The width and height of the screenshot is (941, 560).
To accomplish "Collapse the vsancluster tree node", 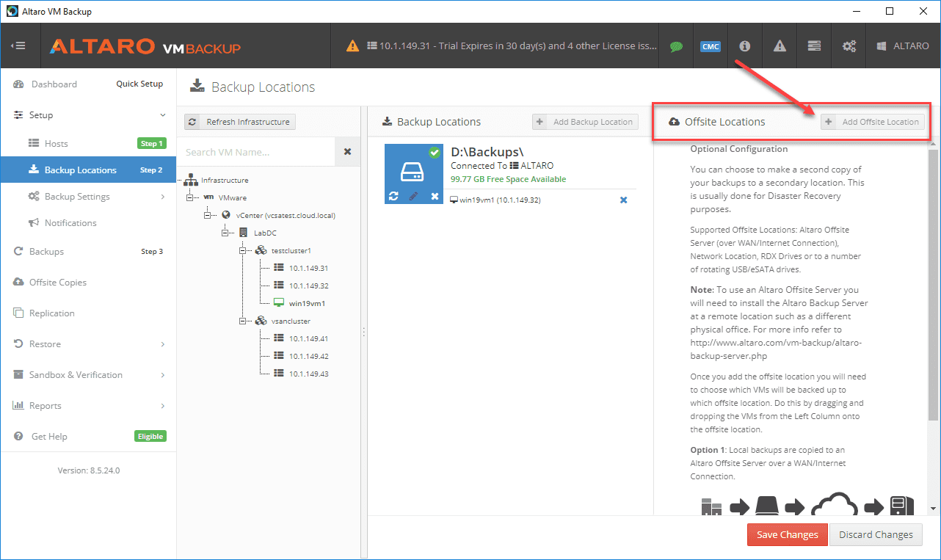I will (x=244, y=321).
